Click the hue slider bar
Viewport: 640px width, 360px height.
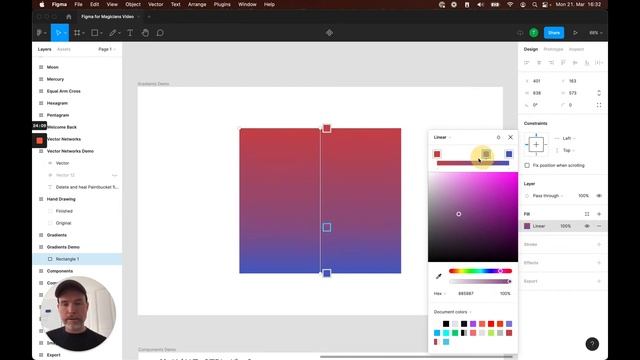480,271
